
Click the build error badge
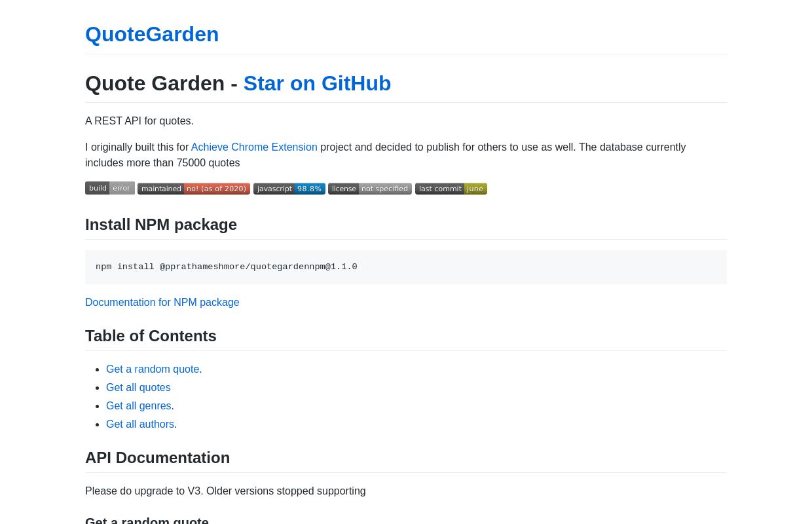pos(110,189)
